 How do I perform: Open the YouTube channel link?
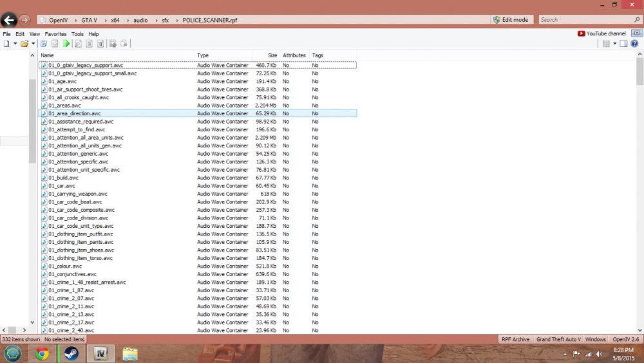click(601, 33)
